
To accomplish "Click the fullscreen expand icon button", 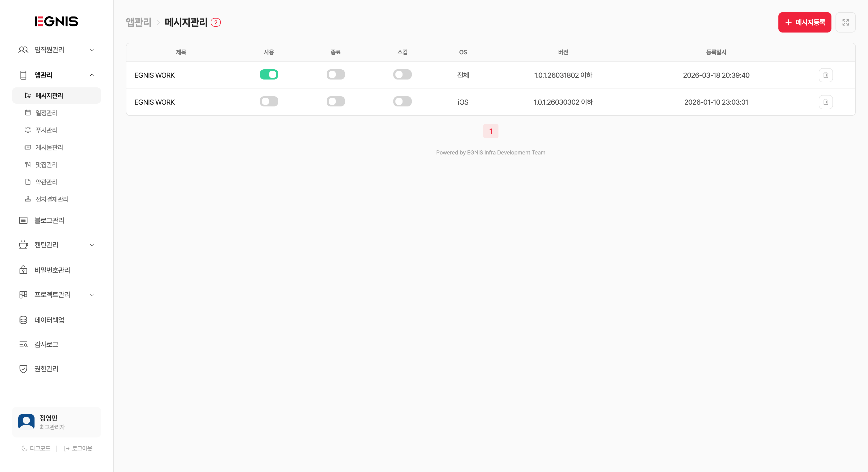I will 845,22.
